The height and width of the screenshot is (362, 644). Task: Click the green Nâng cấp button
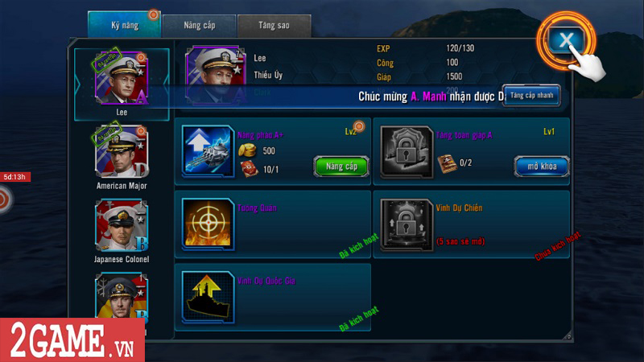point(341,167)
